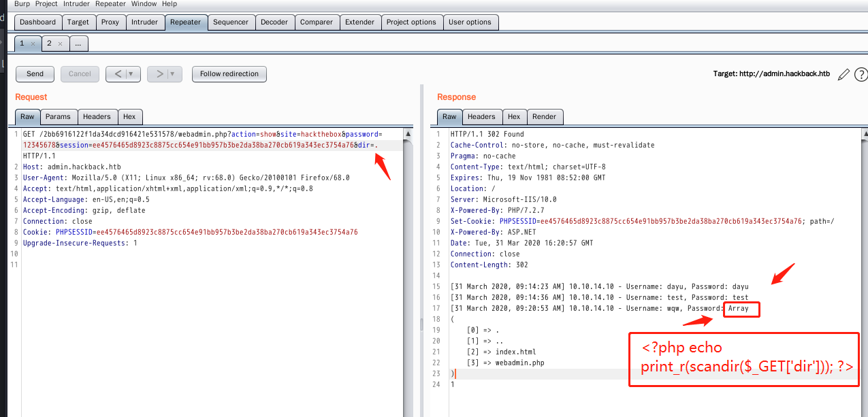Click the HTTP/1.1 302 Found response line
The width and height of the screenshot is (868, 417).
click(x=487, y=134)
